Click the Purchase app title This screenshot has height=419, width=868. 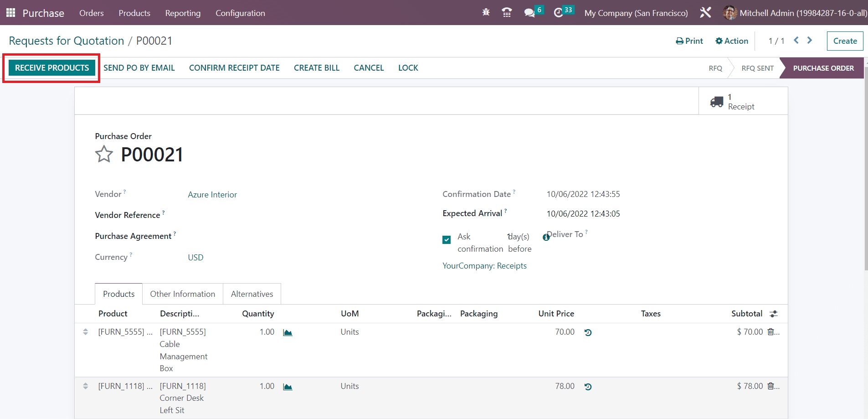pyautogui.click(x=43, y=13)
